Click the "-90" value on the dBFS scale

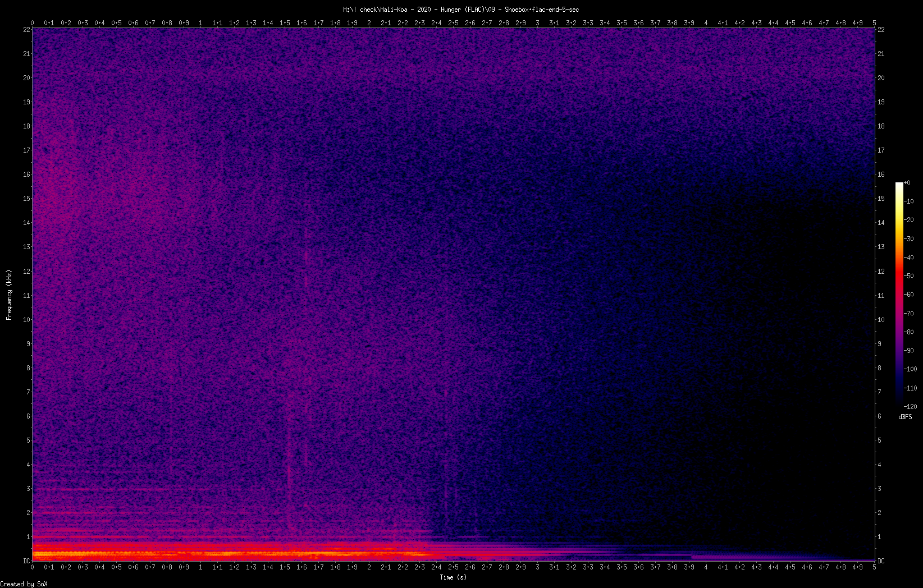pyautogui.click(x=909, y=351)
